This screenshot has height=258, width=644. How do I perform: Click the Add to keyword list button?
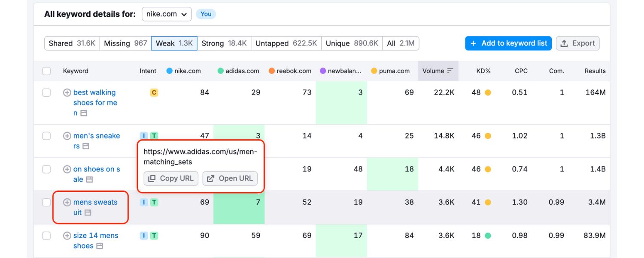click(508, 43)
